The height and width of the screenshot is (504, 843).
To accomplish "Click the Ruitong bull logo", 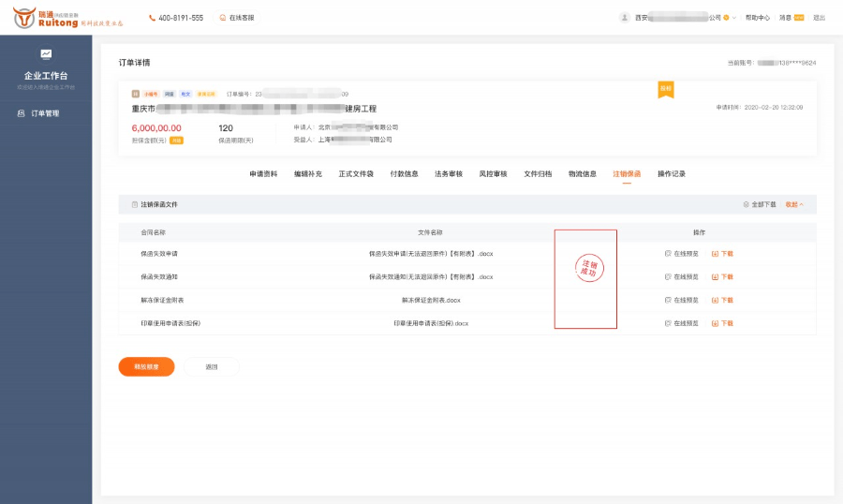I will coord(24,18).
